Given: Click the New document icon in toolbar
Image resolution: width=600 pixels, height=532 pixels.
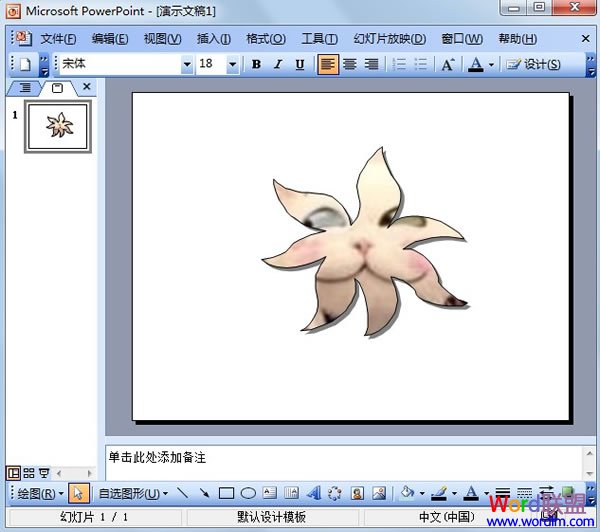Looking at the screenshot, I should click(25, 64).
